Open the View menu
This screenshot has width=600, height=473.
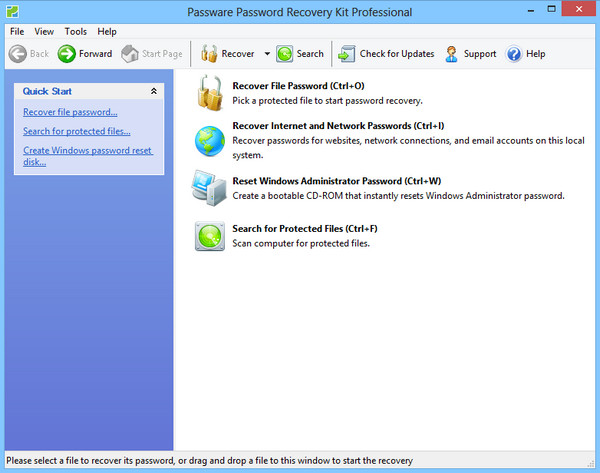coord(44,32)
